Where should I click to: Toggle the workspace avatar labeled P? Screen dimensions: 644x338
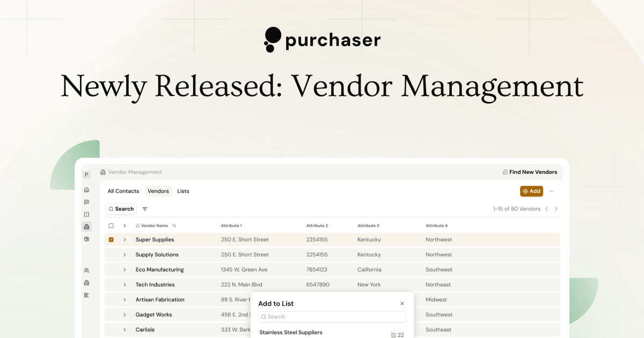tap(86, 174)
